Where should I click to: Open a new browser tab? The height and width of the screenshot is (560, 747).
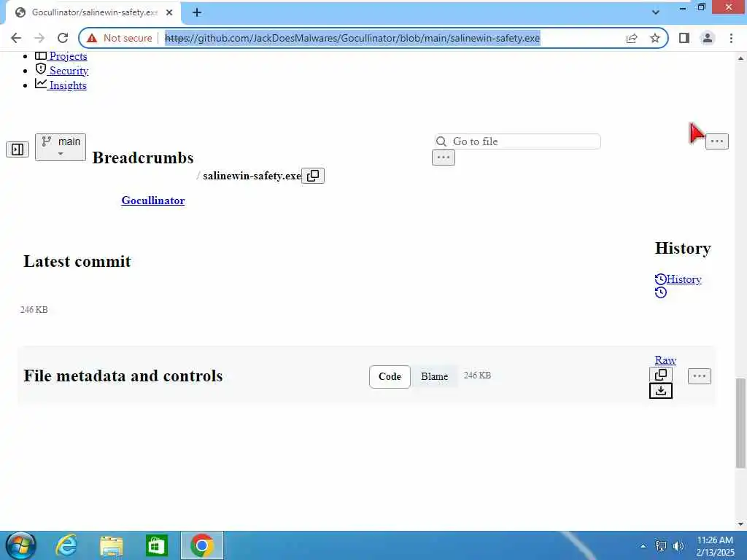[x=197, y=12]
